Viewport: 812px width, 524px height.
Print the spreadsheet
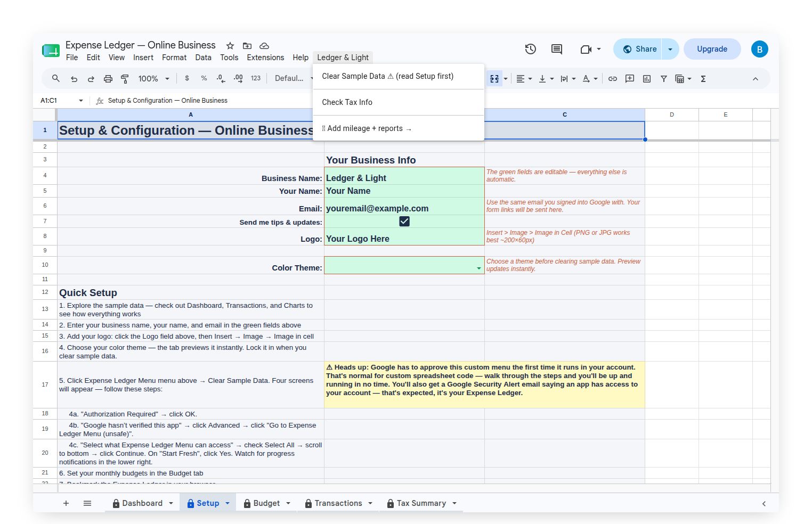(x=108, y=79)
